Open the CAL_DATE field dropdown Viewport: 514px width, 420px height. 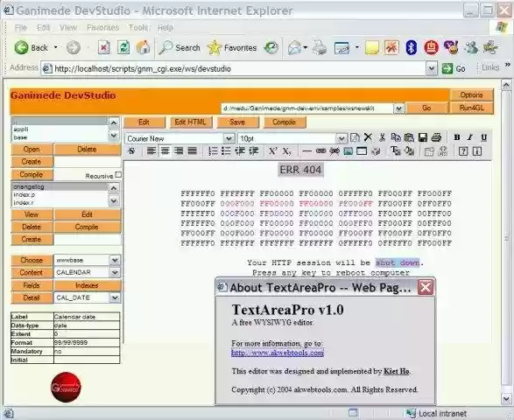tap(115, 297)
